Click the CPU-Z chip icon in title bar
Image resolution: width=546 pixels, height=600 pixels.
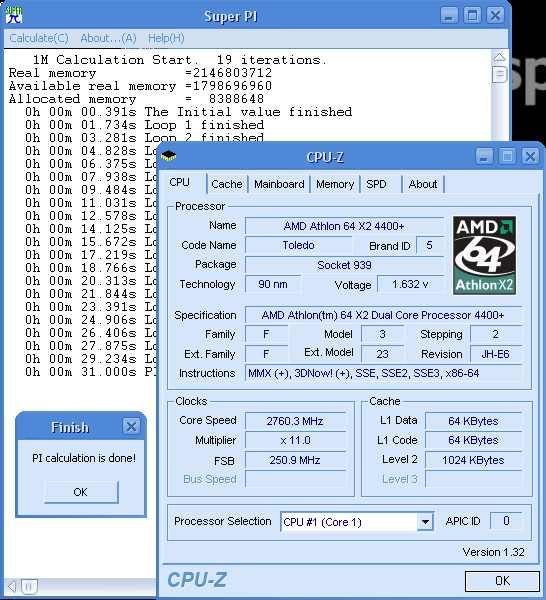168,156
